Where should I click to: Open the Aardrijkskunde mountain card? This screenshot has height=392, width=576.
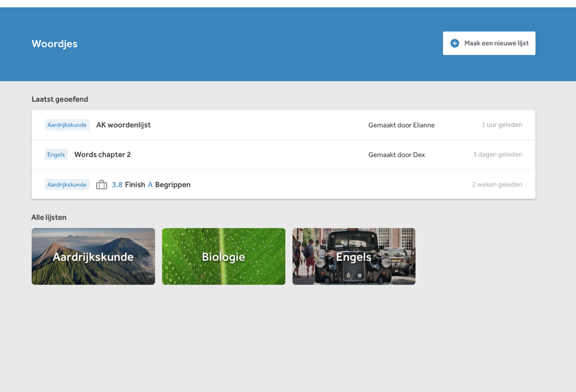[x=93, y=256]
